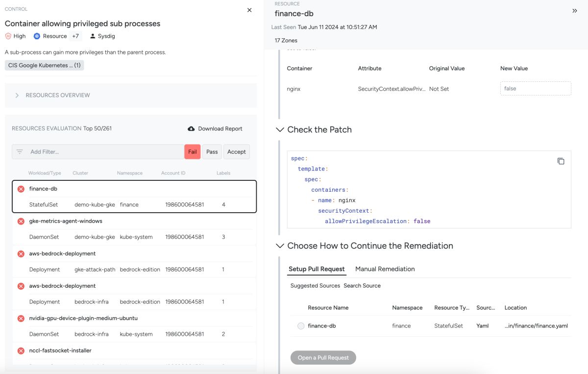Click the Sysdig author person icon
The width and height of the screenshot is (588, 374).
click(93, 36)
